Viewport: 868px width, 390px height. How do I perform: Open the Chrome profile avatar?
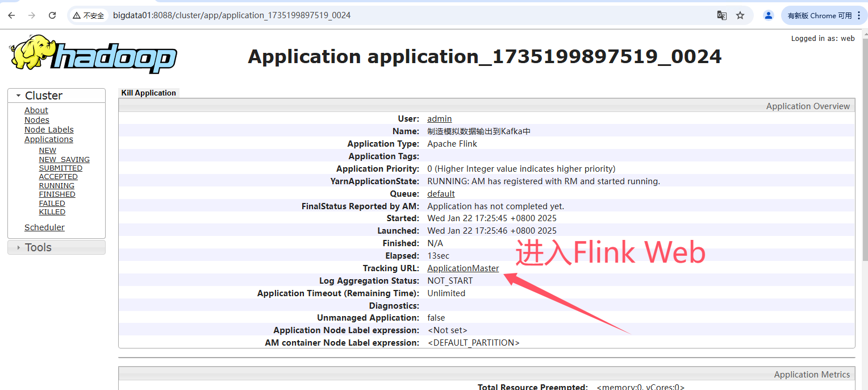[x=769, y=15]
